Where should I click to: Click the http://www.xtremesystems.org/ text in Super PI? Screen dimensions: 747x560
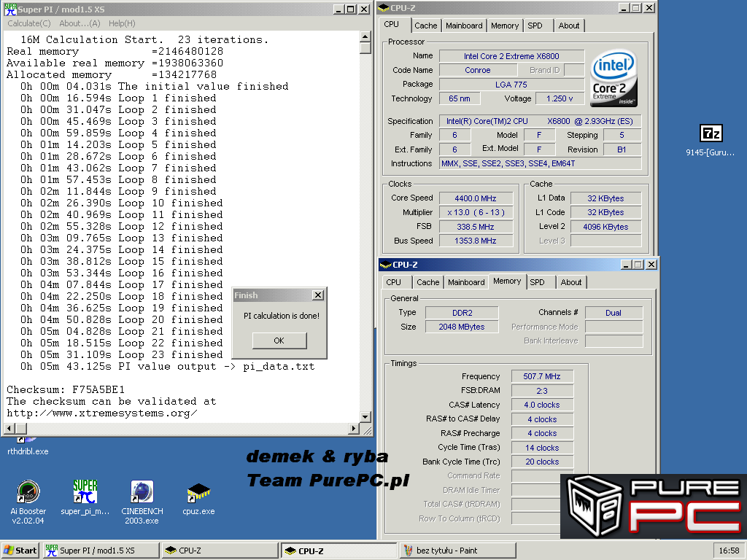point(102,413)
